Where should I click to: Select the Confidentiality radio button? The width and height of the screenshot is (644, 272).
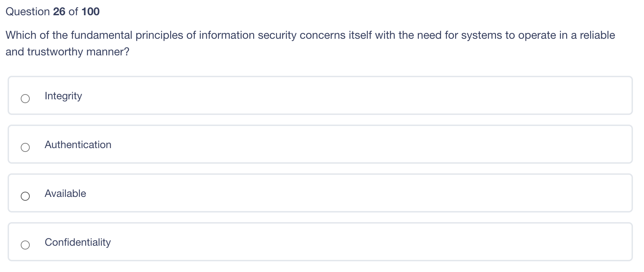click(25, 245)
